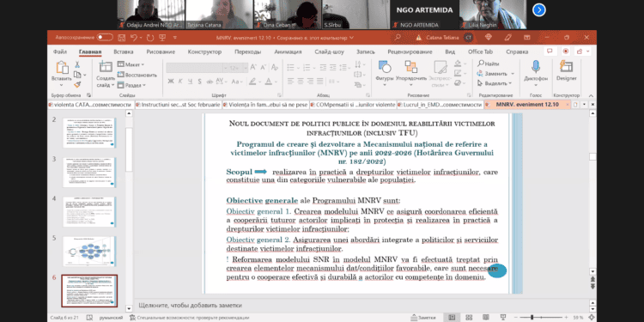Start slideshow from beginning in quick access toolbar
This screenshot has height=322, width=644.
click(x=162, y=38)
